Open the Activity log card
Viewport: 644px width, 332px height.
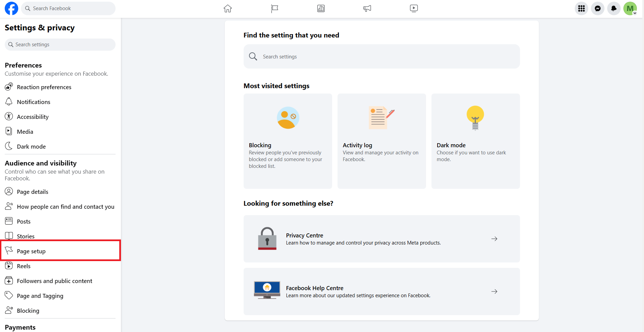381,141
